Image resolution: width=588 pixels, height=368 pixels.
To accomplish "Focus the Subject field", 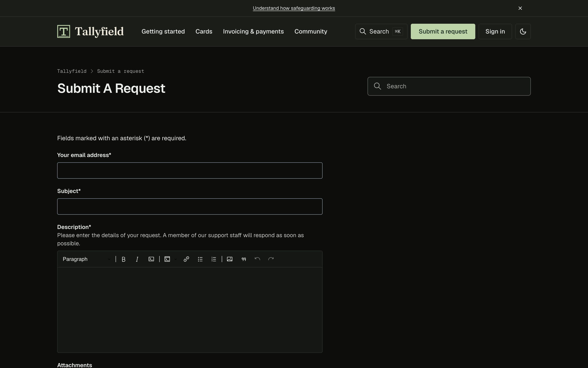I will [189, 206].
